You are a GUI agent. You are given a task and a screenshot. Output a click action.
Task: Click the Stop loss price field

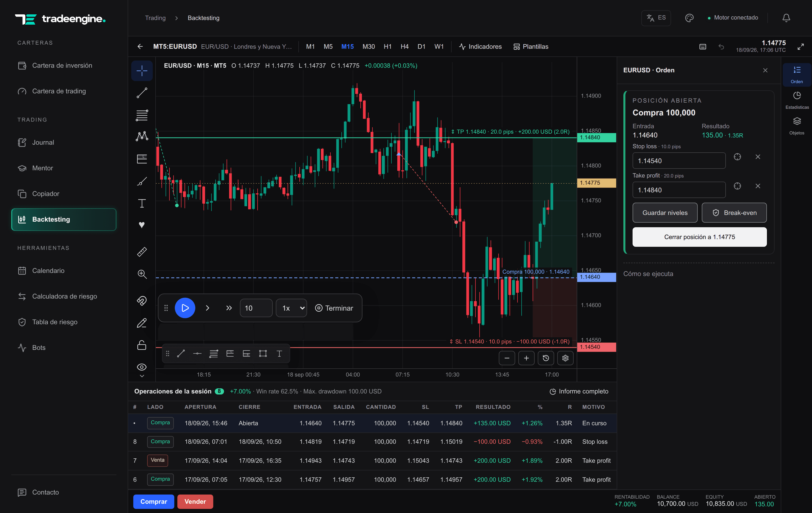tap(679, 161)
